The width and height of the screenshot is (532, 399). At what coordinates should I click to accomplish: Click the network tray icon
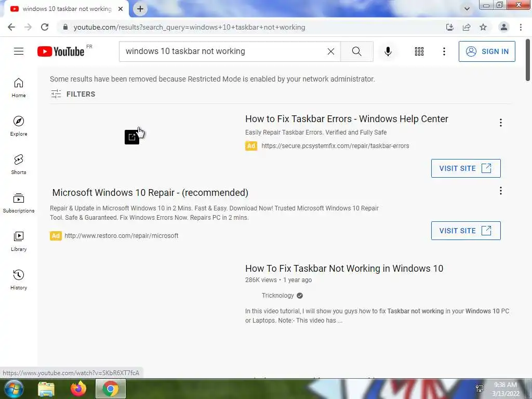[480, 389]
